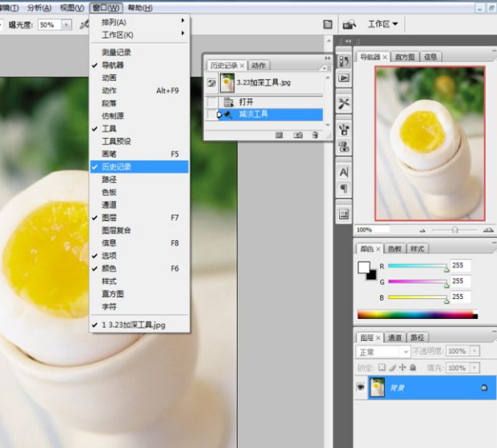
Task: Switch to the 样式 tab
Action: click(417, 249)
